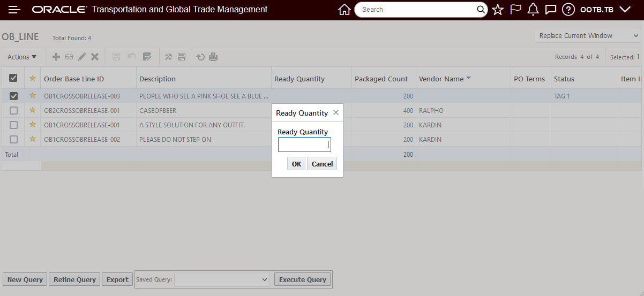The width and height of the screenshot is (644, 296).
Task: Click the undo arrow icon
Action: [131, 57]
